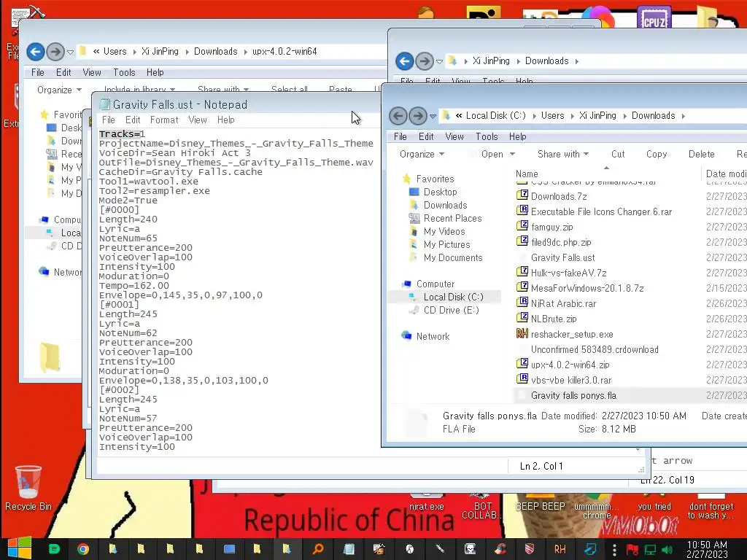Open Notepad File menu
The image size is (747, 560).
109,120
